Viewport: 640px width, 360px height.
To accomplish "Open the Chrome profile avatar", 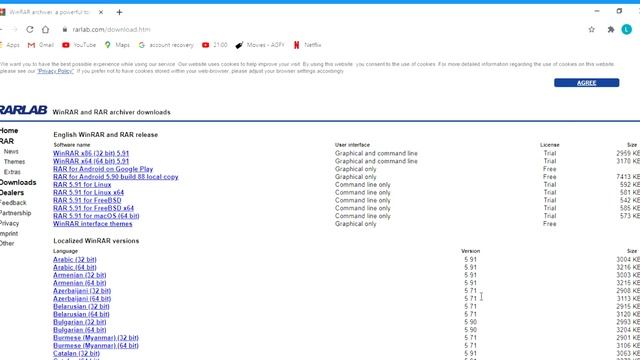I will point(627,29).
